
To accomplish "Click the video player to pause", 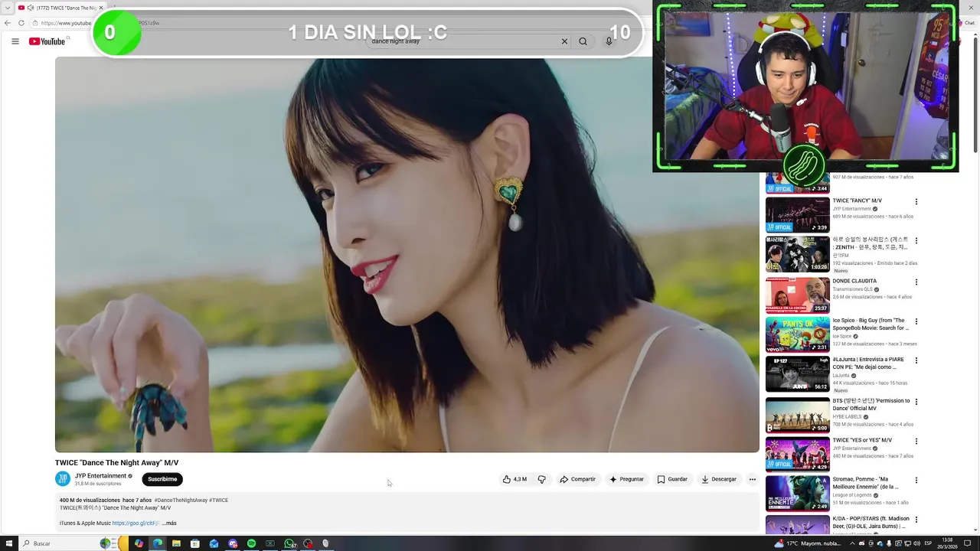I will tap(407, 255).
